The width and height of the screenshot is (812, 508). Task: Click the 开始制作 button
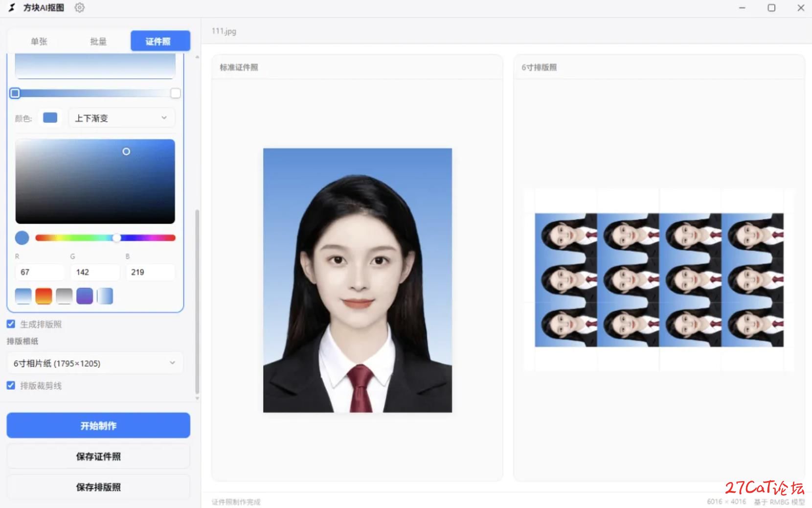(98, 426)
